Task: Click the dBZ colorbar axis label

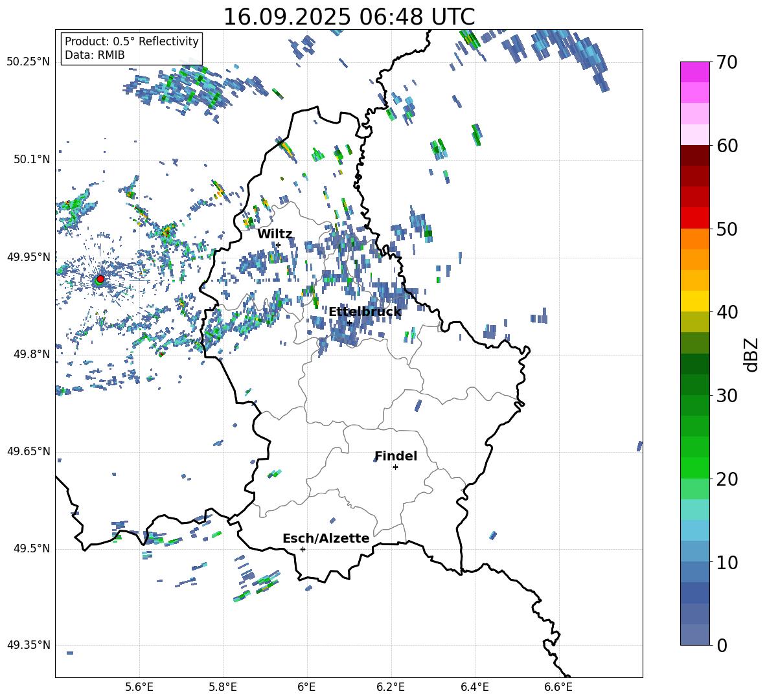Action: click(x=752, y=354)
